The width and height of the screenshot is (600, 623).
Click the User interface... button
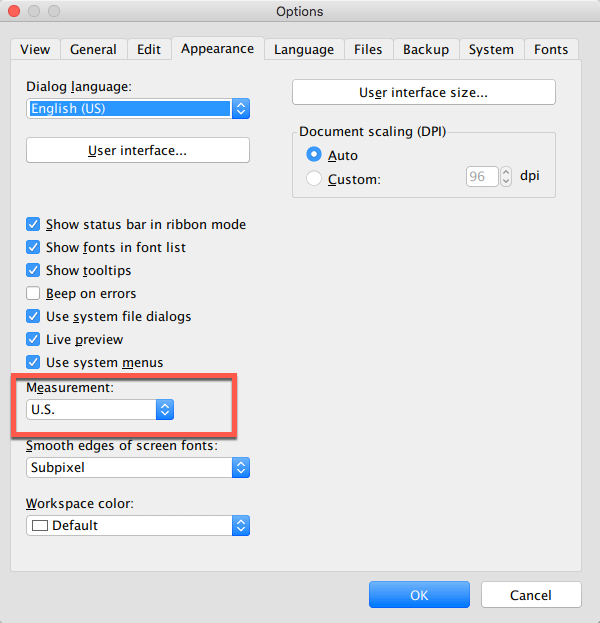[137, 151]
